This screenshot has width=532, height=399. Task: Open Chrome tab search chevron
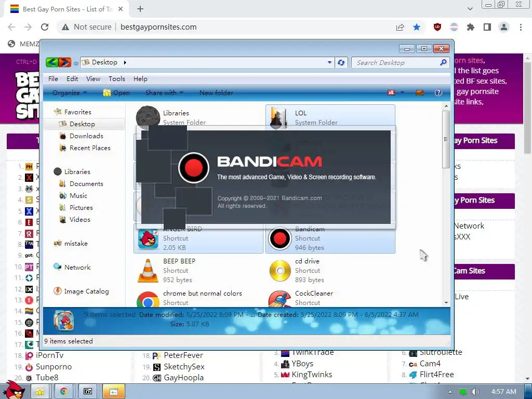click(x=470, y=9)
